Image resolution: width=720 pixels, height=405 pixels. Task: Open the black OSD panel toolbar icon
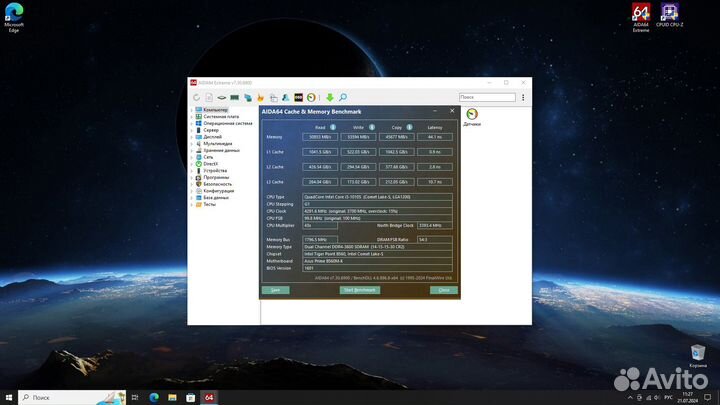(x=298, y=97)
